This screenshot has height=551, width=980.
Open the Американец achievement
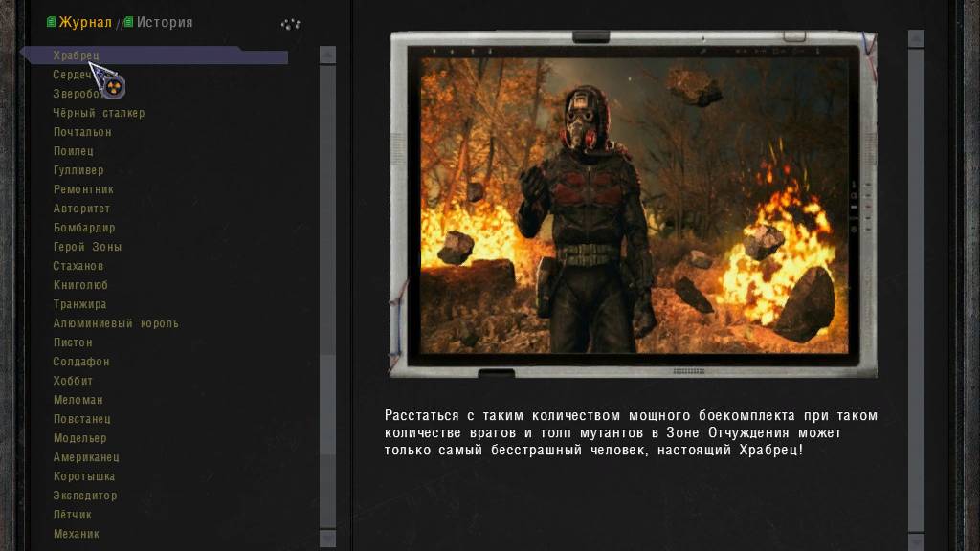coord(86,457)
